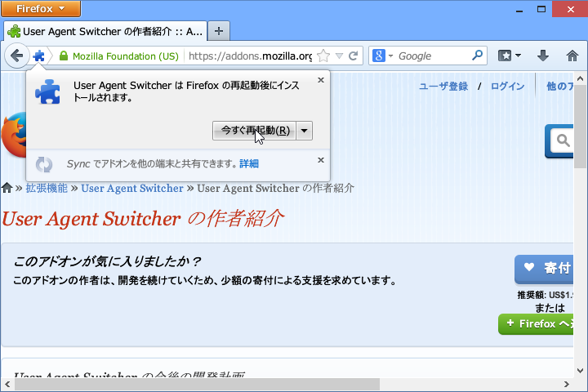Click the search magnifier icon in search bar
Image resolution: width=588 pixels, height=392 pixels.
click(x=477, y=56)
